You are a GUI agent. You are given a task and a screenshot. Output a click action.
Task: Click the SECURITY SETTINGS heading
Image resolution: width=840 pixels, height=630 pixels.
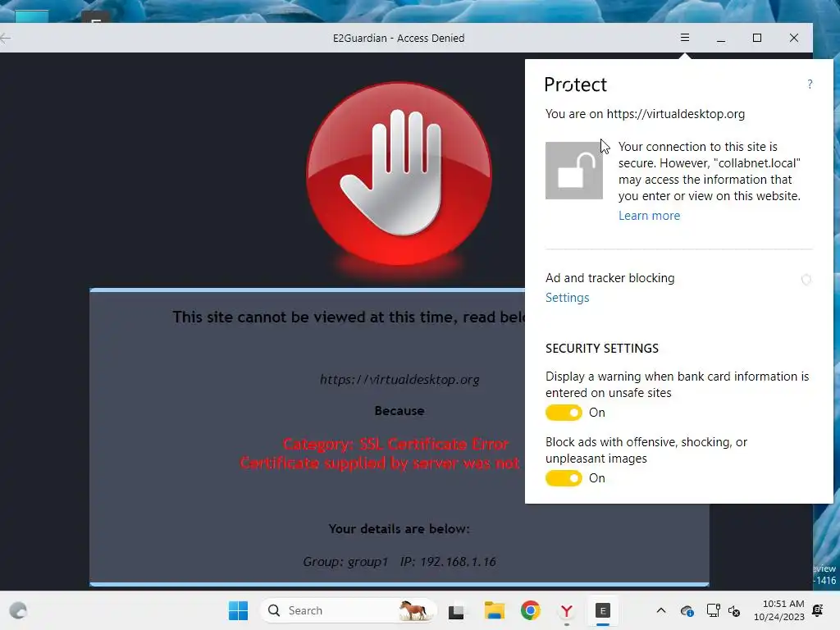tap(602, 348)
